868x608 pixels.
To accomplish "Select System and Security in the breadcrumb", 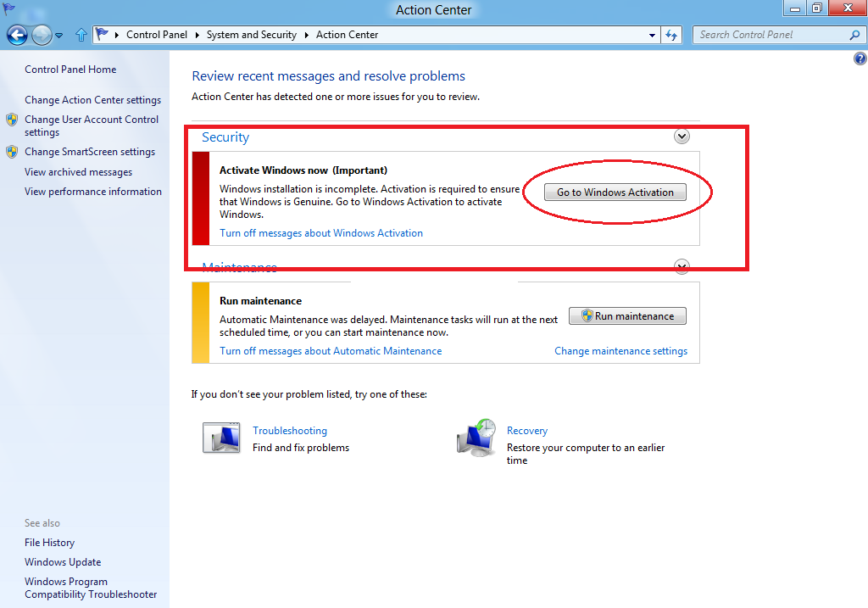I will [251, 34].
